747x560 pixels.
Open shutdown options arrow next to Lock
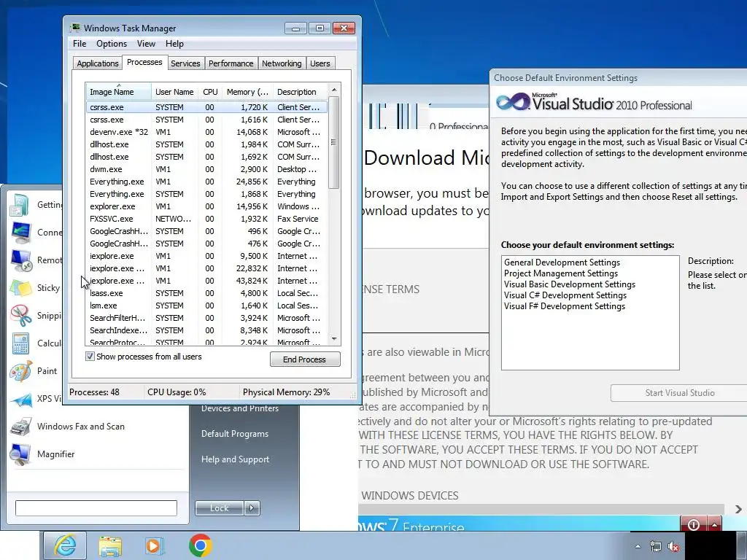252,508
